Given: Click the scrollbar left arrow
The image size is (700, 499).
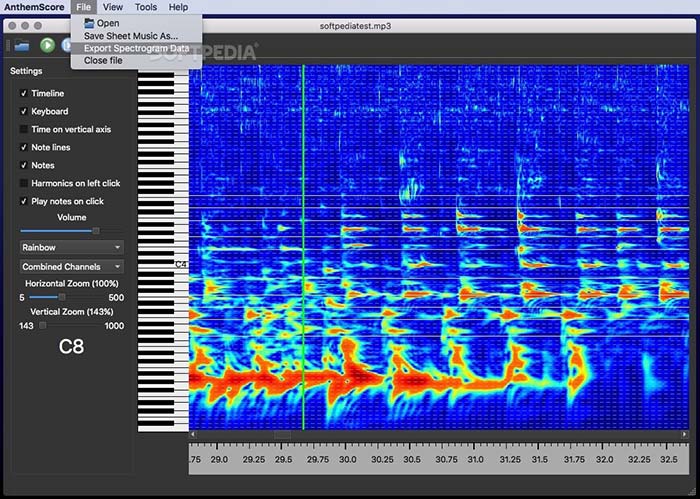Looking at the screenshot, I should coord(192,434).
